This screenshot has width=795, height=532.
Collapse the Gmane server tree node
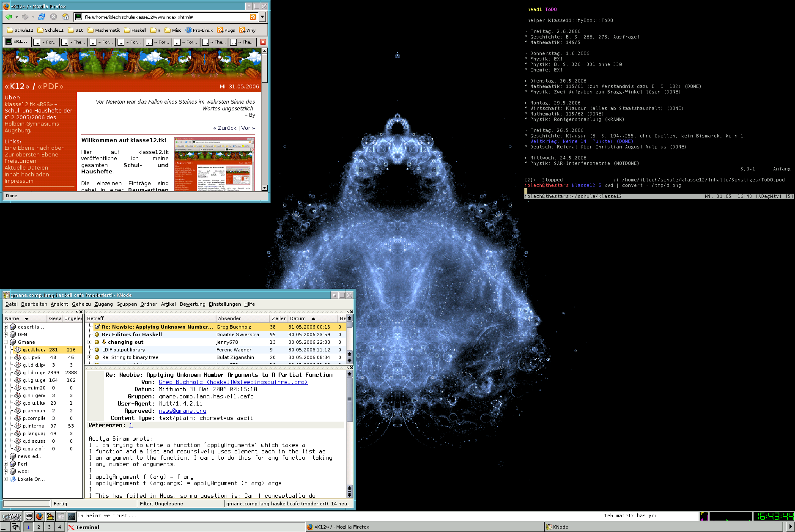coord(5,342)
